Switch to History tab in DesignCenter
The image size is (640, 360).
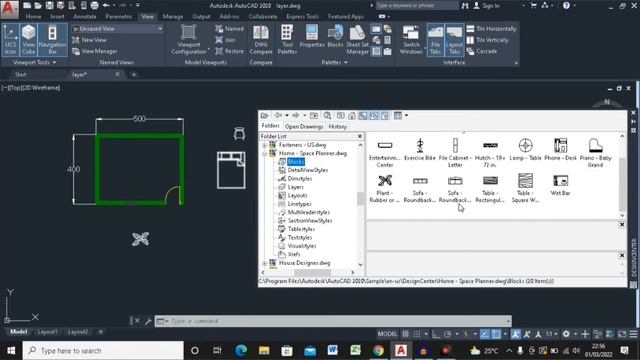point(338,127)
